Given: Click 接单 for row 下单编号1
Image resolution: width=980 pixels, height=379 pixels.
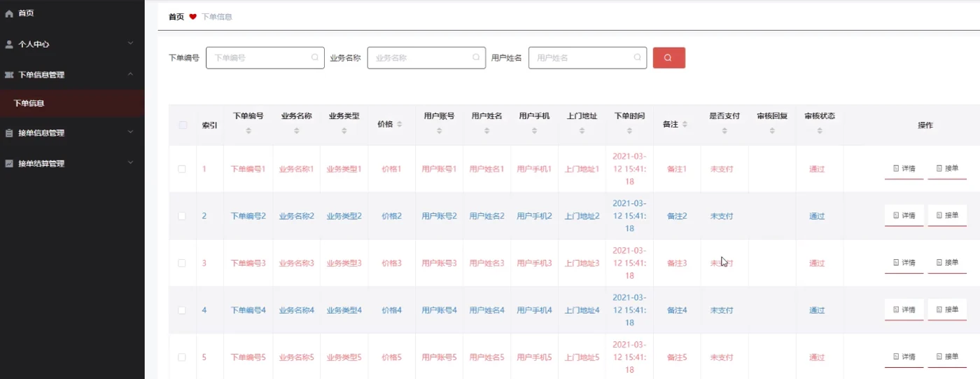Looking at the screenshot, I should pos(947,169).
